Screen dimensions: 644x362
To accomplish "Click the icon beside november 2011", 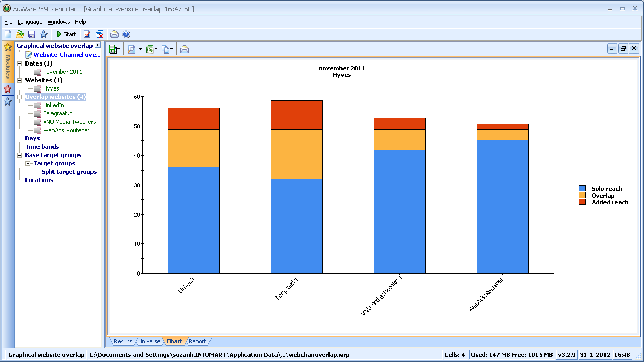I will click(x=37, y=72).
